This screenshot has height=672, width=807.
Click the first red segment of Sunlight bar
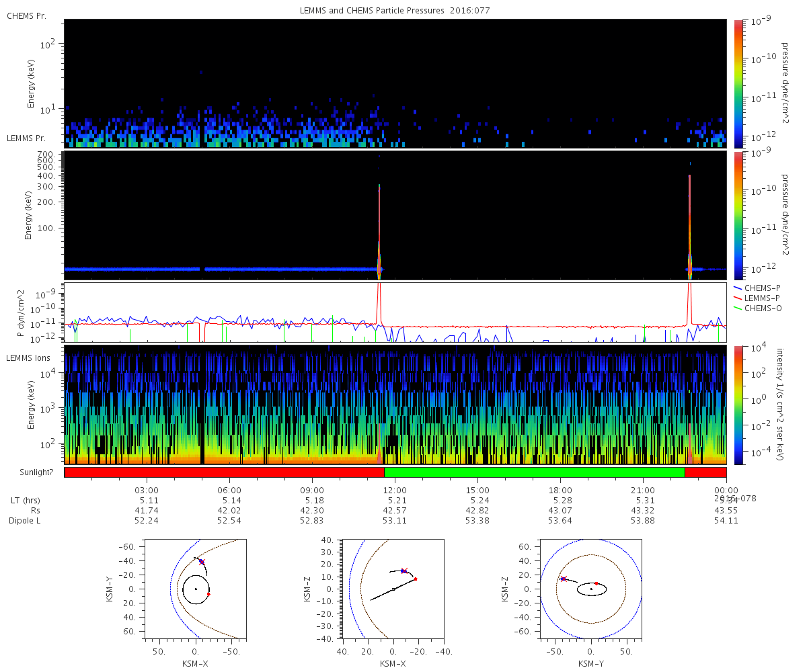pyautogui.click(x=225, y=472)
